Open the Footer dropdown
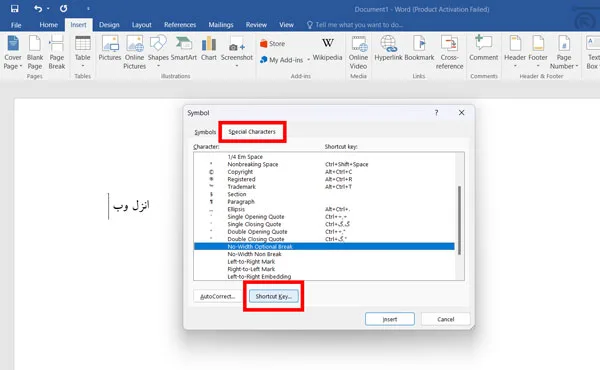 538,52
